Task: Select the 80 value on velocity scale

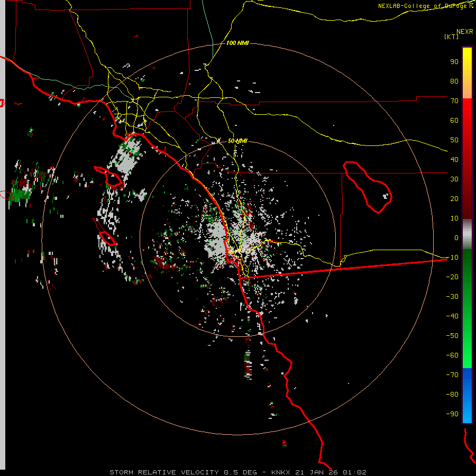Action: [x=454, y=81]
